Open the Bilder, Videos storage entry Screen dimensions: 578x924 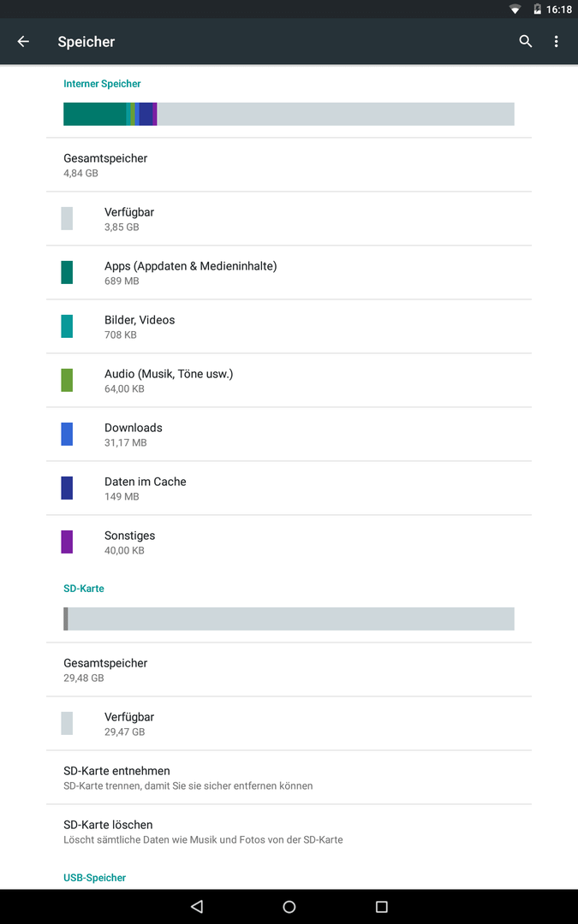coord(289,327)
